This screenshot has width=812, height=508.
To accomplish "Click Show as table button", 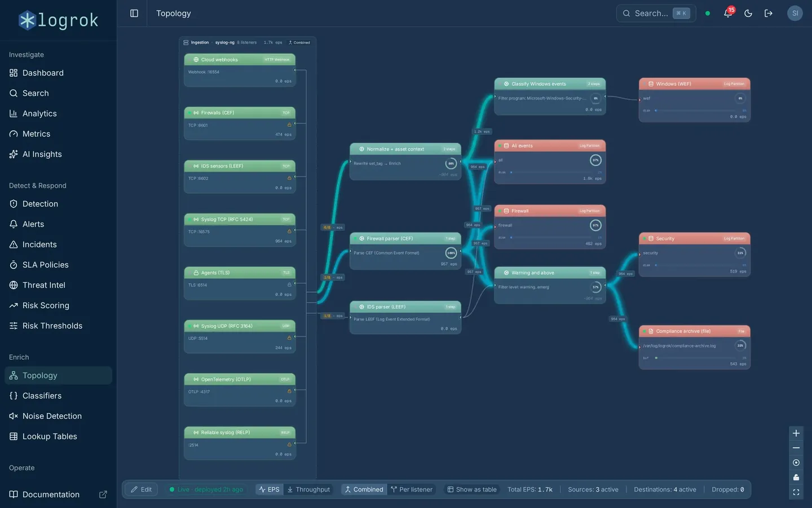I will [x=472, y=489].
